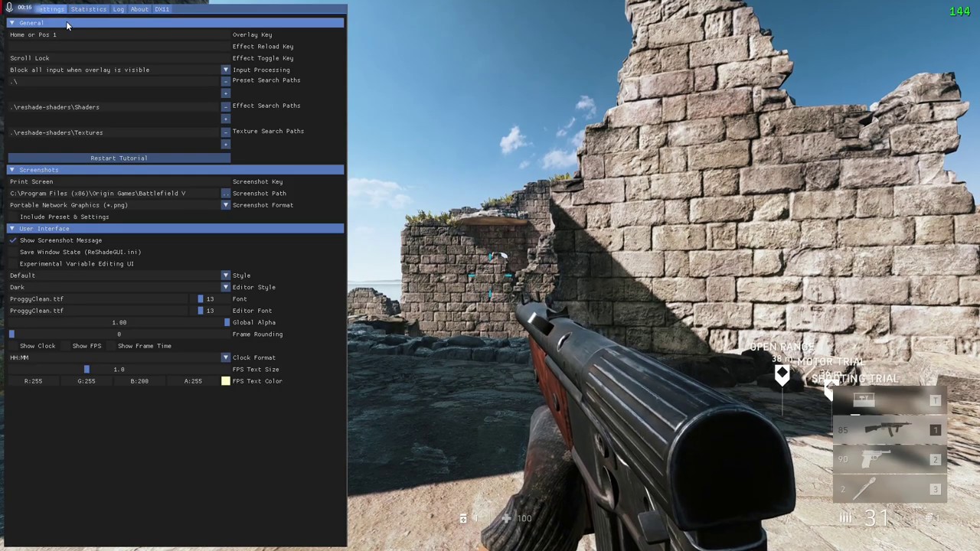This screenshot has width=980, height=551.
Task: Click the microphone recording icon
Action: pos(9,8)
